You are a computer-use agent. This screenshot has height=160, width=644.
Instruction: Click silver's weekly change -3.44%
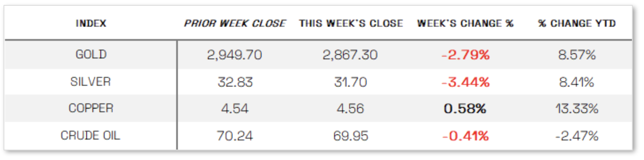pyautogui.click(x=466, y=82)
